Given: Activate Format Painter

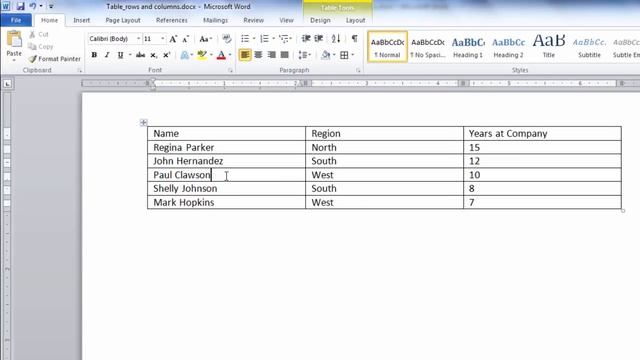Looking at the screenshot, I should tap(55, 59).
